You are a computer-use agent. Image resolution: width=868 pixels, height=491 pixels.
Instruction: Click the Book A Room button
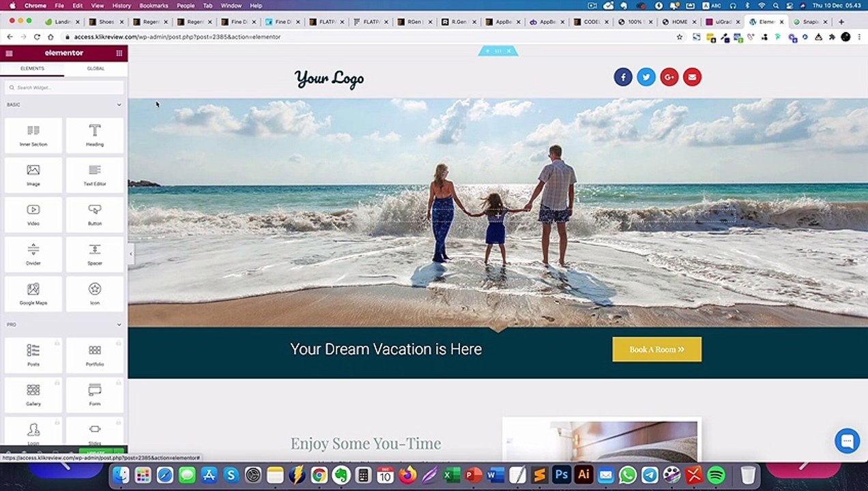tap(656, 349)
